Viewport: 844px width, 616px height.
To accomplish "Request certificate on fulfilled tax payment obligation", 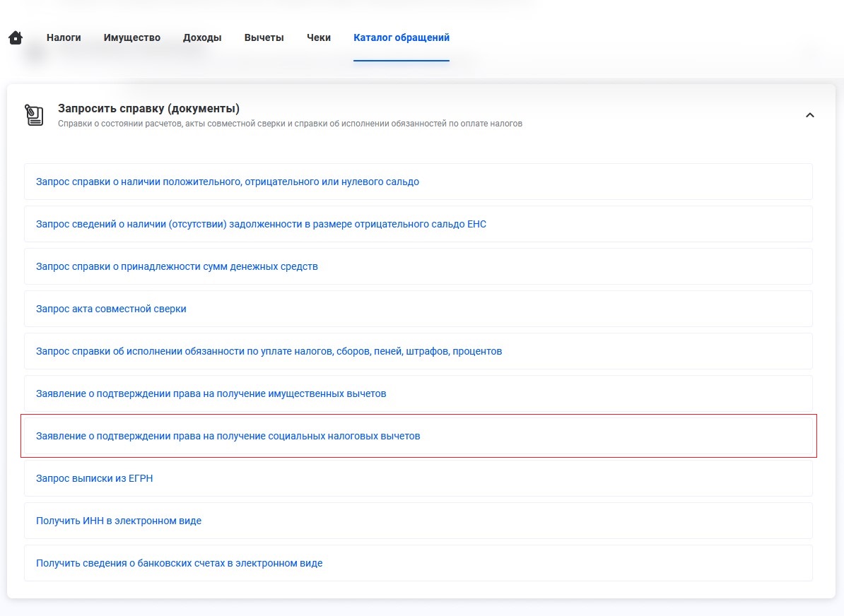I will point(269,352).
